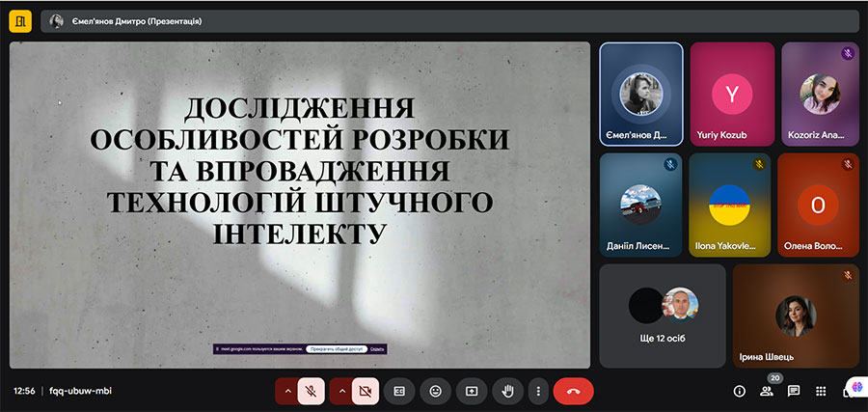Select the Ірина Швець participant tile

tap(796, 316)
